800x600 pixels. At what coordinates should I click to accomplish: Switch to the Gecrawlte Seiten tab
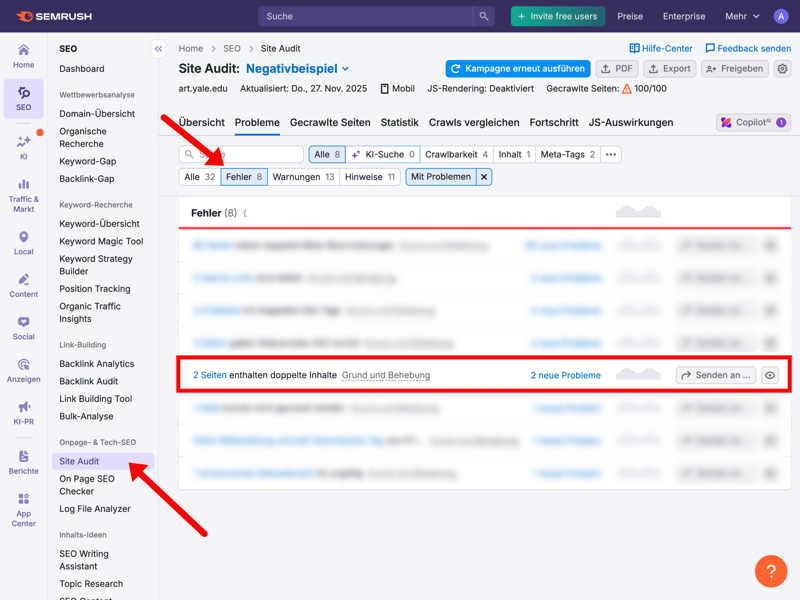(x=330, y=122)
